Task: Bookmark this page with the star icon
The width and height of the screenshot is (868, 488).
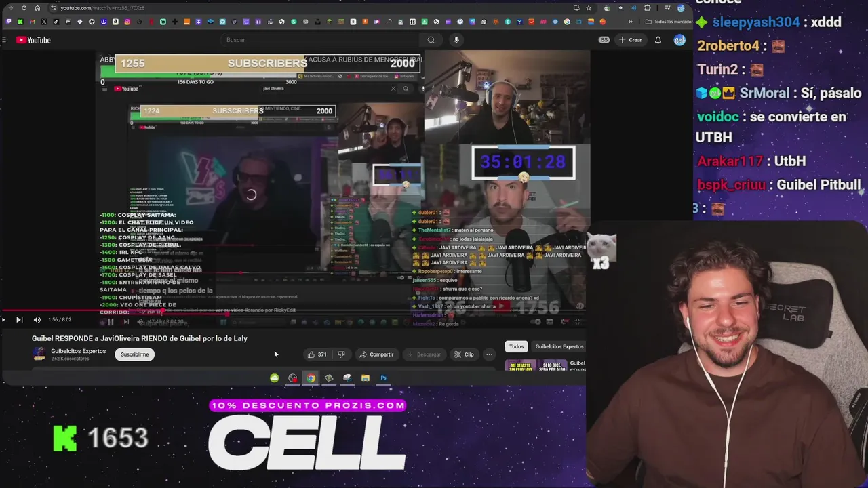Action: pos(589,8)
